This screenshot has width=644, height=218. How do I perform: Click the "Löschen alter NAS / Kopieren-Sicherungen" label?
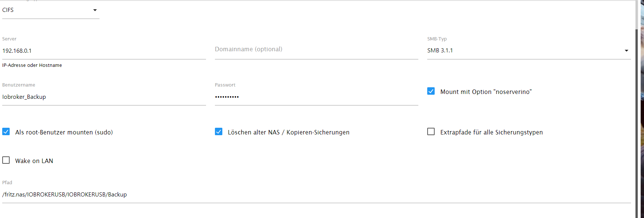pyautogui.click(x=288, y=132)
